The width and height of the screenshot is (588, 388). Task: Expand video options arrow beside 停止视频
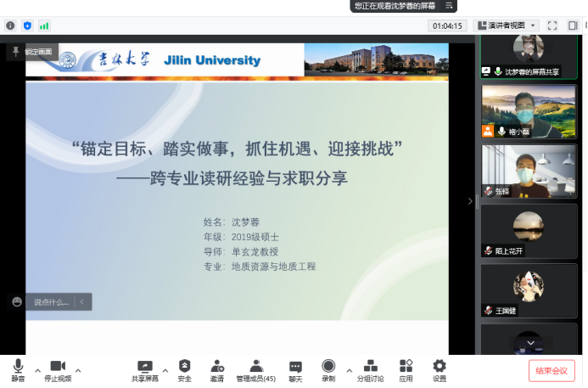[78, 370]
